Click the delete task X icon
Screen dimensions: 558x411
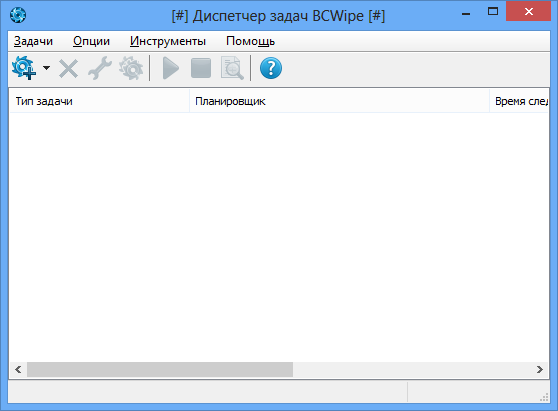pos(68,68)
